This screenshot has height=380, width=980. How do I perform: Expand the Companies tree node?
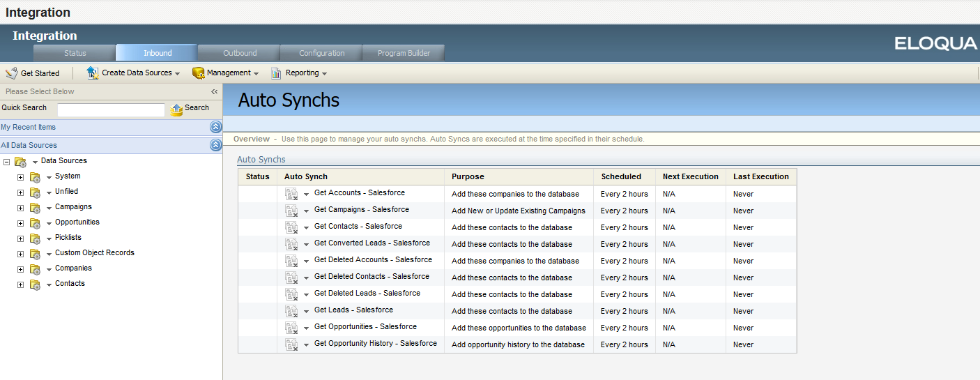coord(20,269)
